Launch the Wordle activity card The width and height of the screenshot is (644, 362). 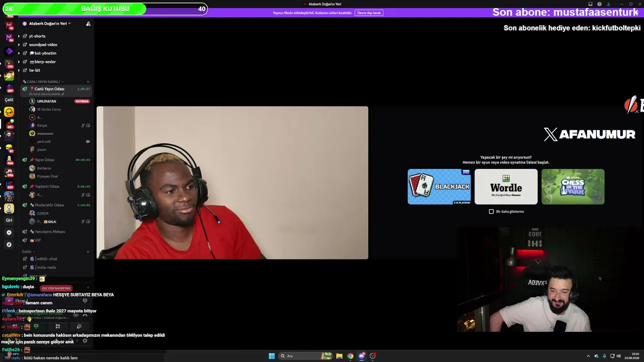(506, 187)
